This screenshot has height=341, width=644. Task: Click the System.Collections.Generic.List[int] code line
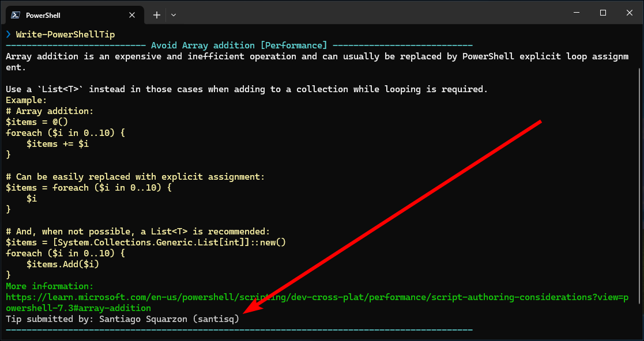pos(146,243)
